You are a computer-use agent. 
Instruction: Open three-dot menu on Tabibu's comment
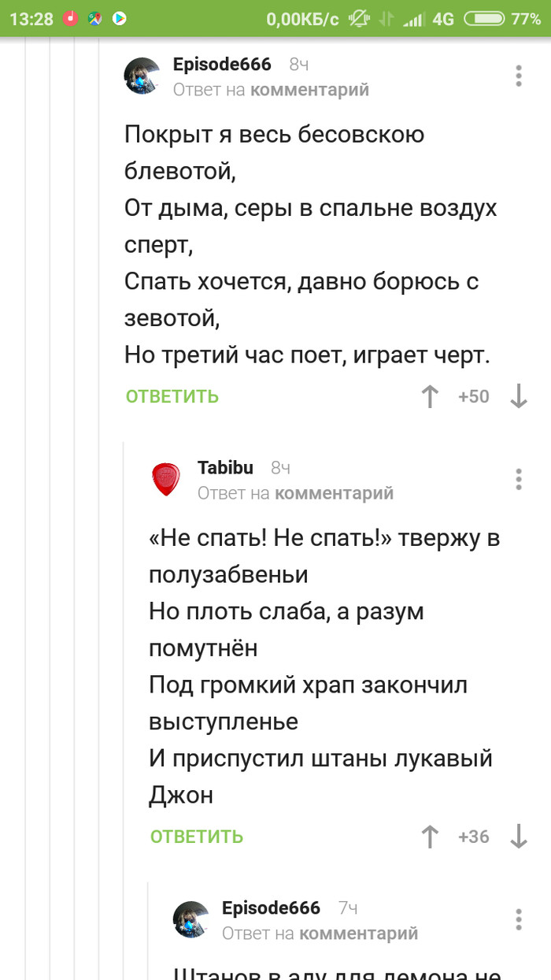point(519,479)
